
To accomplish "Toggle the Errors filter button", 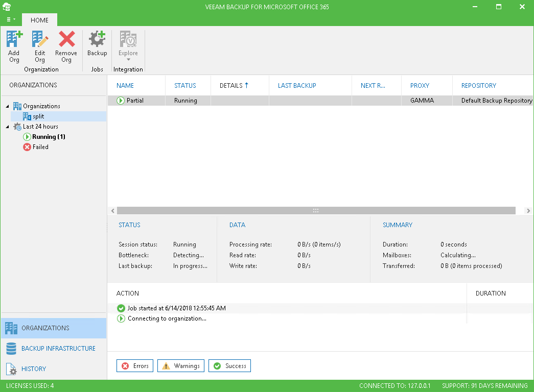I will [x=135, y=366].
